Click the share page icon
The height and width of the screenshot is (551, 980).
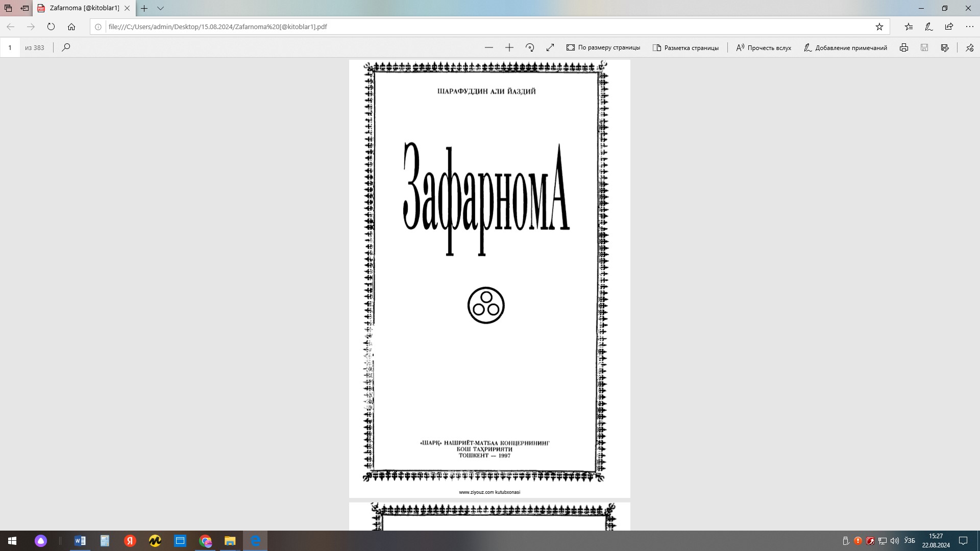point(949,27)
